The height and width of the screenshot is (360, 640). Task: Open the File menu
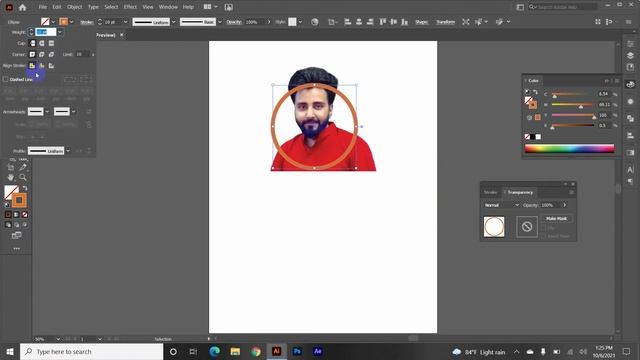(x=42, y=7)
